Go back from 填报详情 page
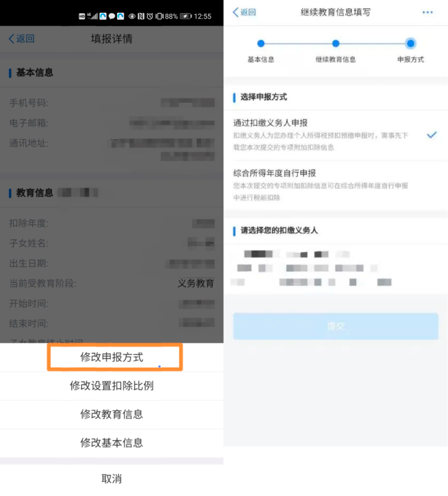Image resolution: width=448 pixels, height=496 pixels. 22,39
